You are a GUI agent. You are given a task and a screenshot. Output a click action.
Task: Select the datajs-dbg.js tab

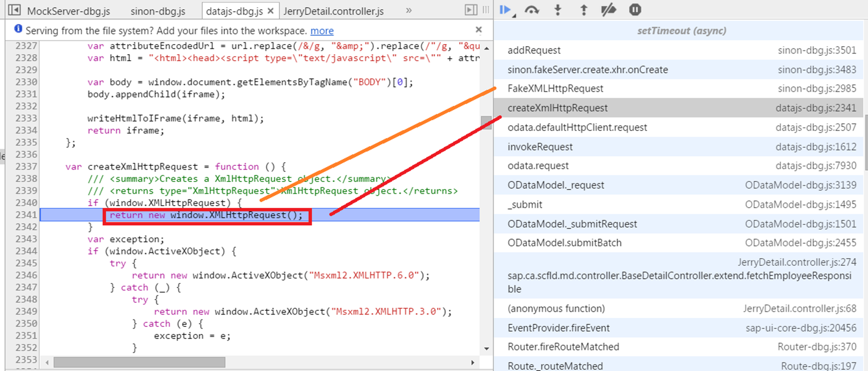coord(234,11)
